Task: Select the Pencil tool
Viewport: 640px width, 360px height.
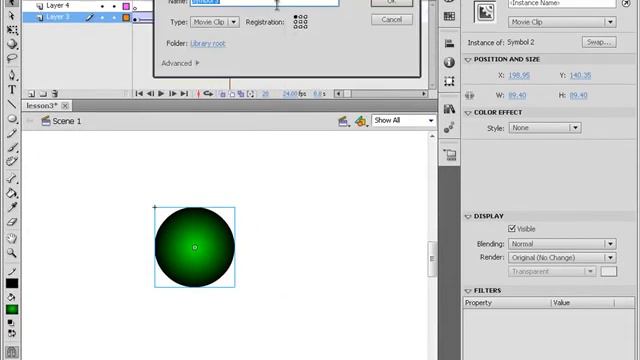Action: click(12, 133)
